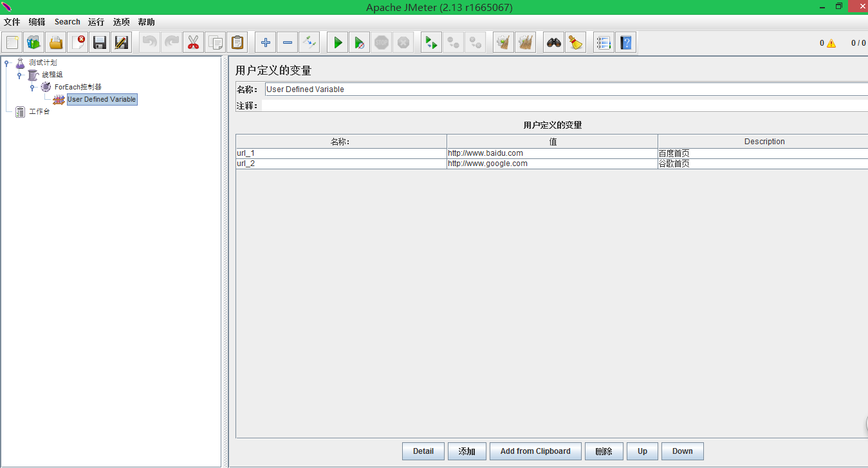
Task: Click the Description column header
Action: [763, 142]
